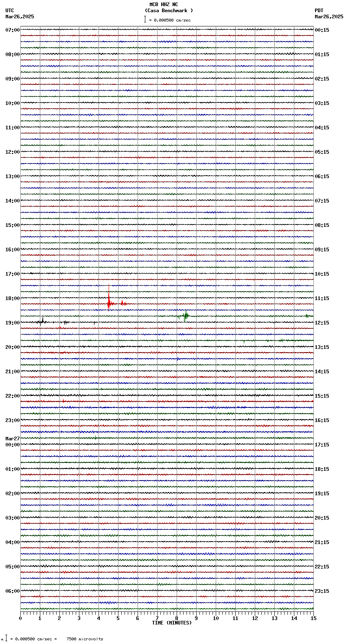Click the '07:00' UTC time label
This screenshot has width=346, height=644.
click(x=13, y=30)
